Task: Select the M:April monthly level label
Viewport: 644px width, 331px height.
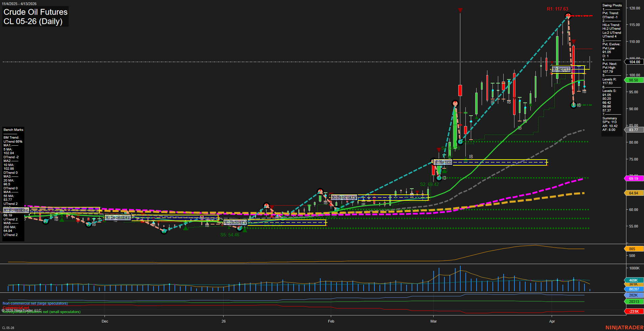Action: (x=561, y=69)
